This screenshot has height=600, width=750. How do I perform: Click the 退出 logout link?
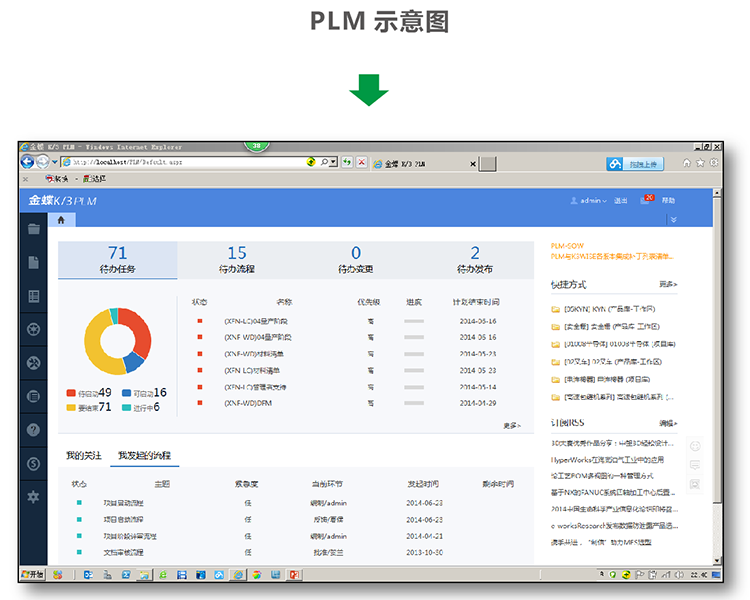(621, 201)
